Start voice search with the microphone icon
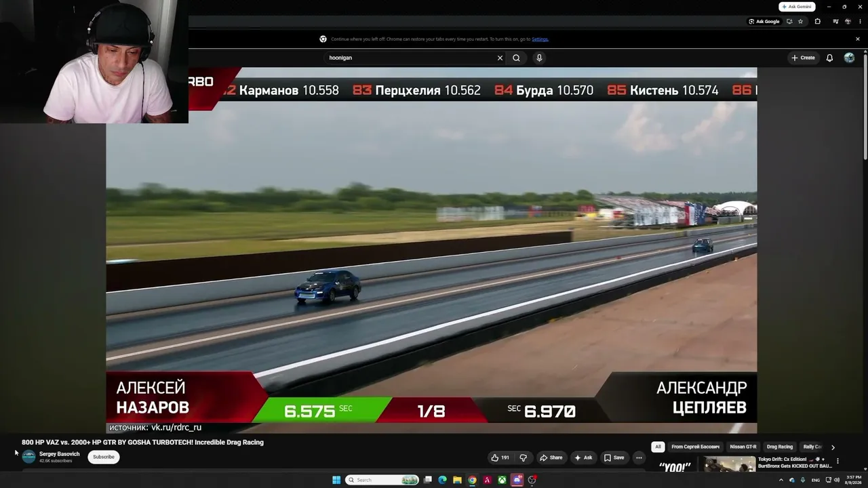This screenshot has width=868, height=488. click(x=539, y=58)
